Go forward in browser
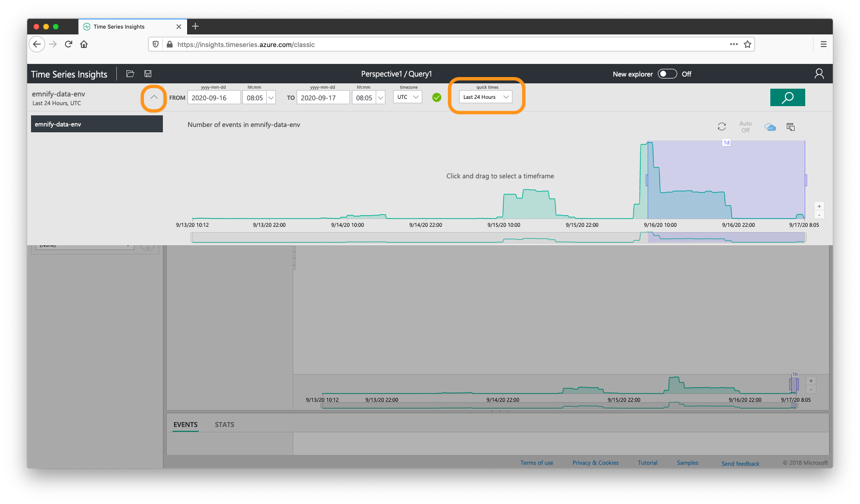Screen dimensions: 860x504 tap(53, 44)
